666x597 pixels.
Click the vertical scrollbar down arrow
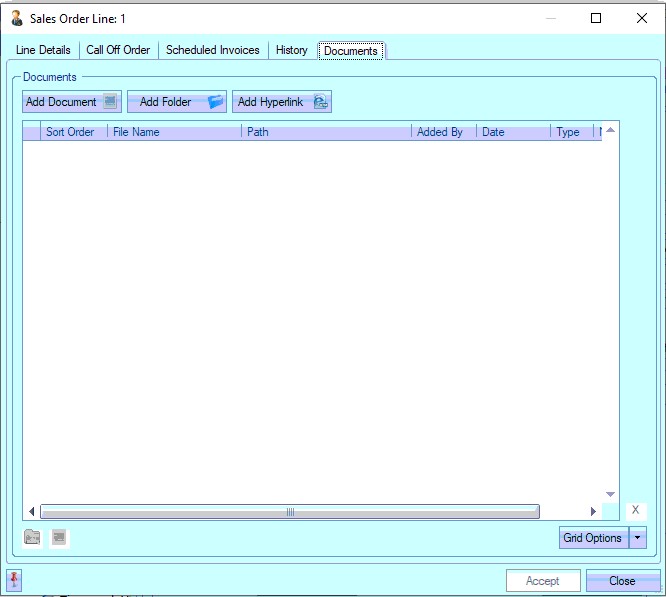click(611, 494)
